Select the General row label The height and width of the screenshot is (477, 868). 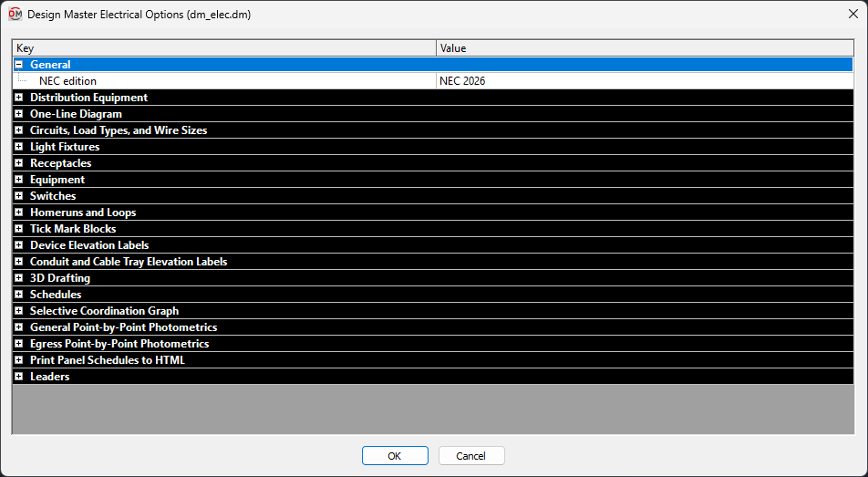(x=50, y=65)
